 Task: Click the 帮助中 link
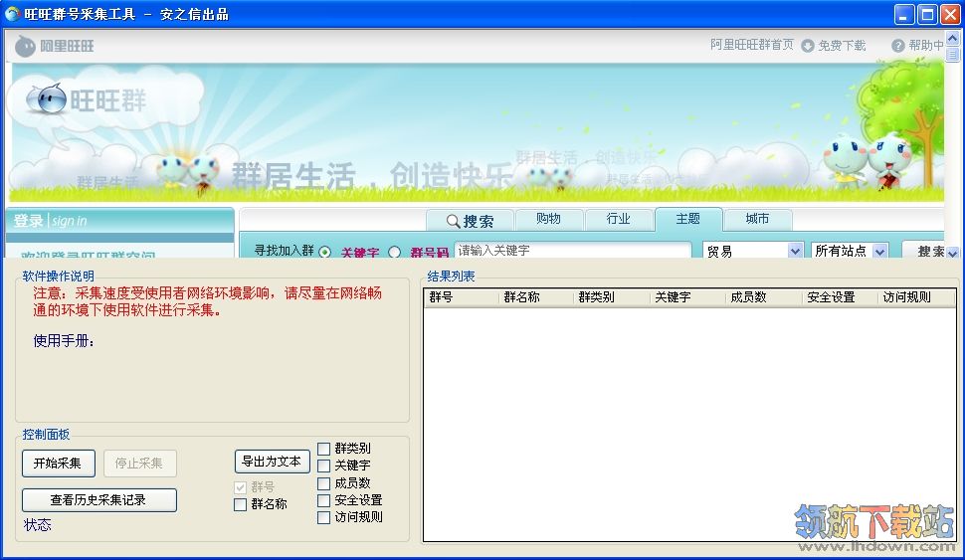[925, 46]
